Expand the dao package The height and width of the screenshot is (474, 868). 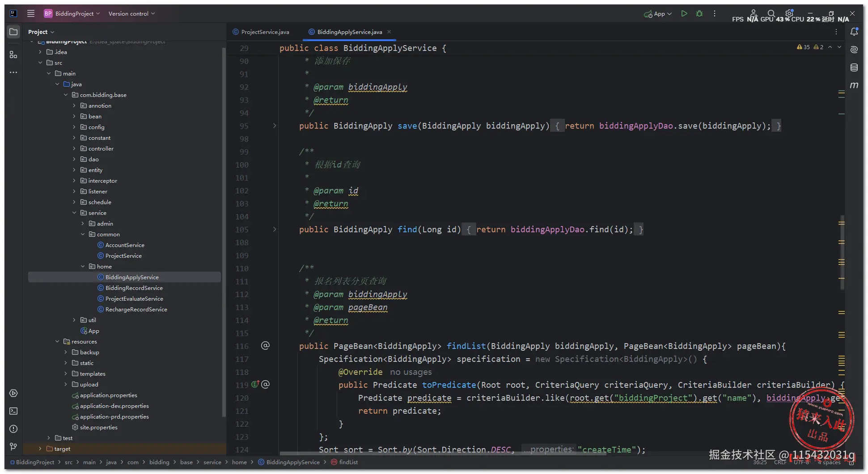pyautogui.click(x=74, y=159)
